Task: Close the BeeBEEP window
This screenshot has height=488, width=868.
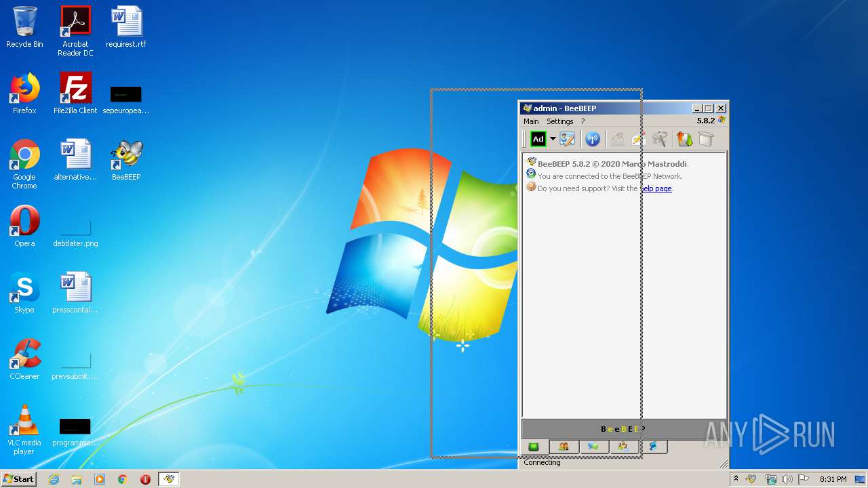Action: coord(721,108)
